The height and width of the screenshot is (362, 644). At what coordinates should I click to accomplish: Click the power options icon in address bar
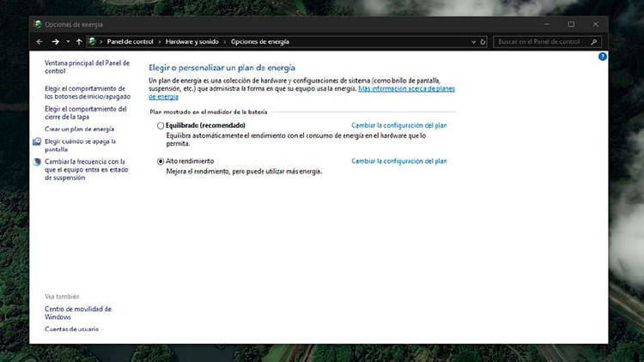click(92, 41)
